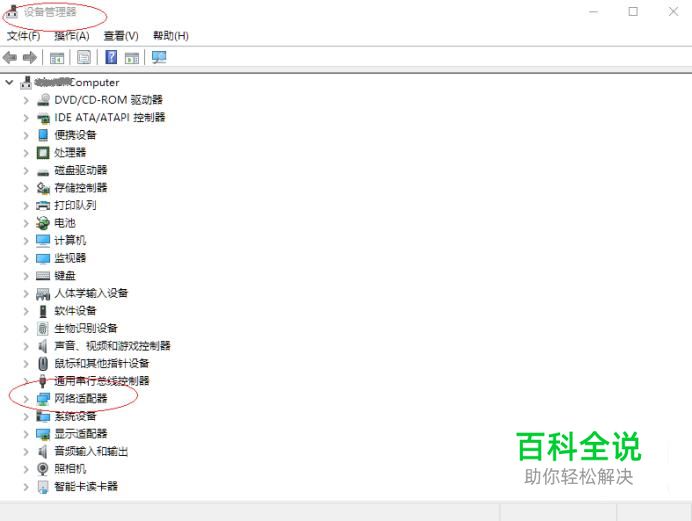
Task: Expand the 显示适配器 node
Action: (x=26, y=434)
